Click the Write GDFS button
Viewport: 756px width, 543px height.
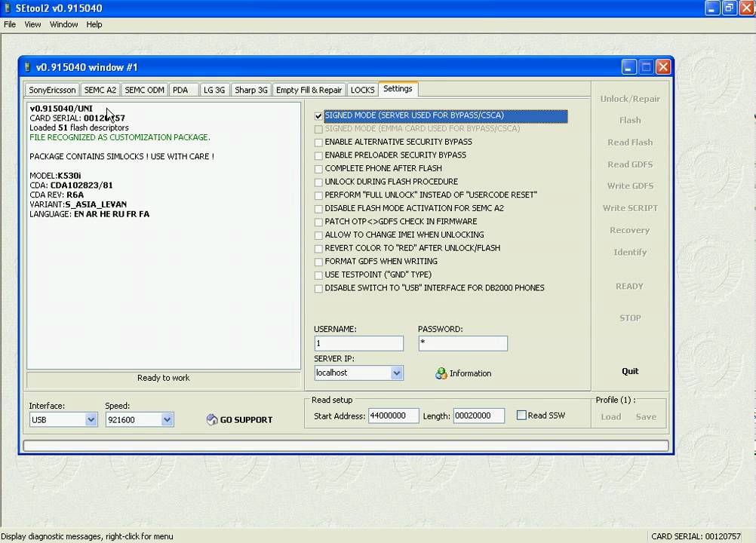pos(630,186)
